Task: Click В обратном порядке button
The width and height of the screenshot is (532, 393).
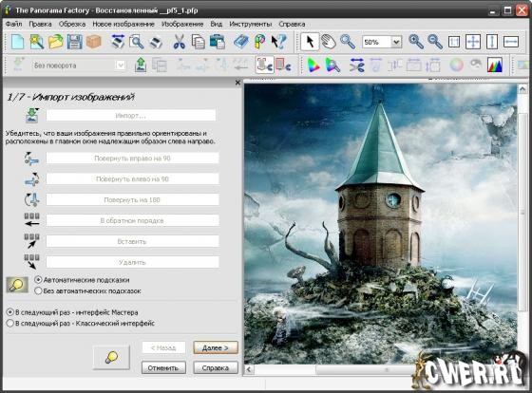Action: [132, 220]
